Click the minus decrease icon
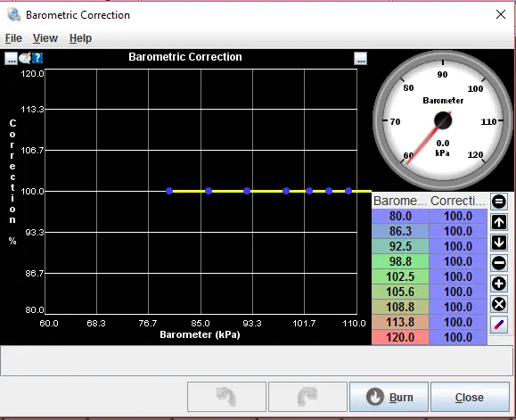The width and height of the screenshot is (516, 420). [499, 263]
